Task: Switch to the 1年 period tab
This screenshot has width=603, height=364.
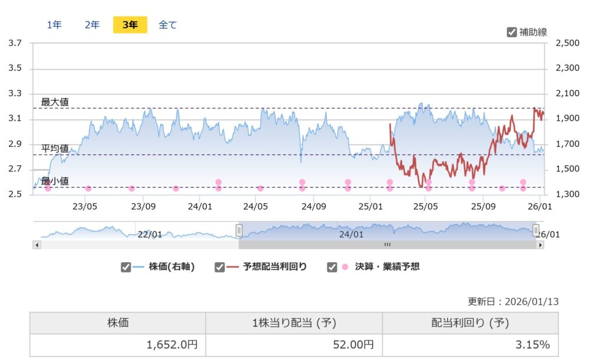Action: (x=53, y=25)
